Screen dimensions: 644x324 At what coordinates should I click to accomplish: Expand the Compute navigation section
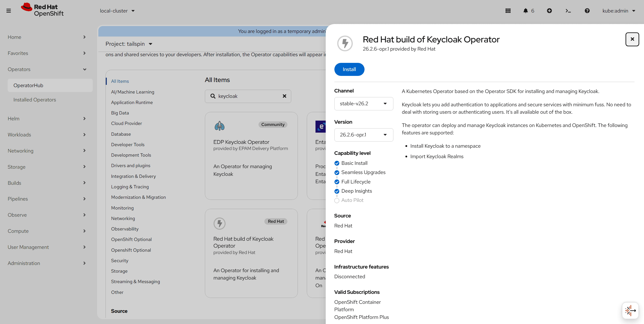tap(47, 231)
